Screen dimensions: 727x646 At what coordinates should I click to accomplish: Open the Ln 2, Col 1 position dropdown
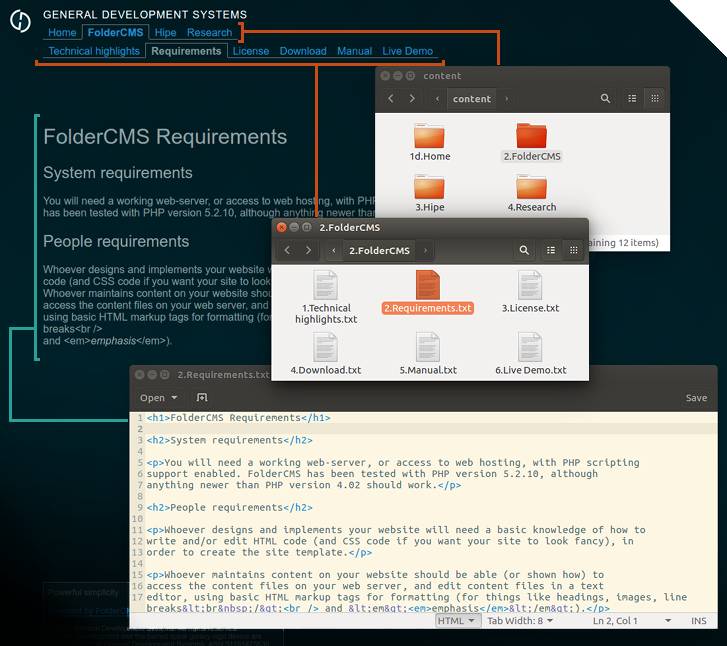[631, 621]
